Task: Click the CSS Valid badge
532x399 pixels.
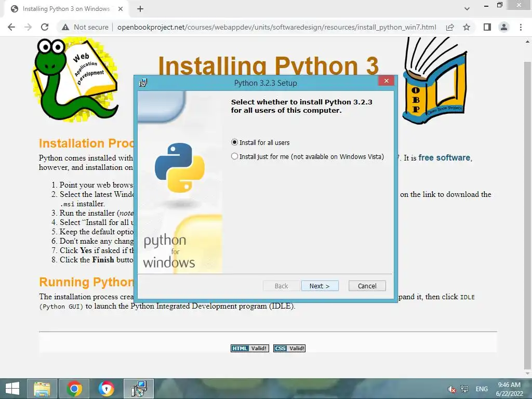Action: 289,348
